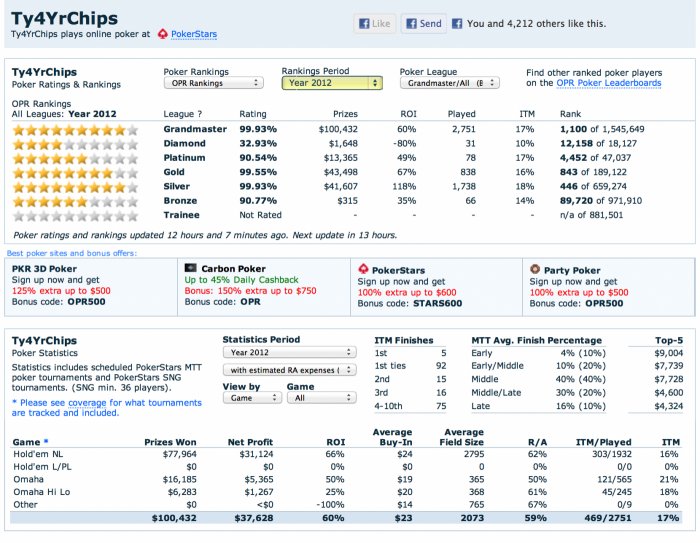
Task: Open the PokerStars offer title
Action: 398,271
